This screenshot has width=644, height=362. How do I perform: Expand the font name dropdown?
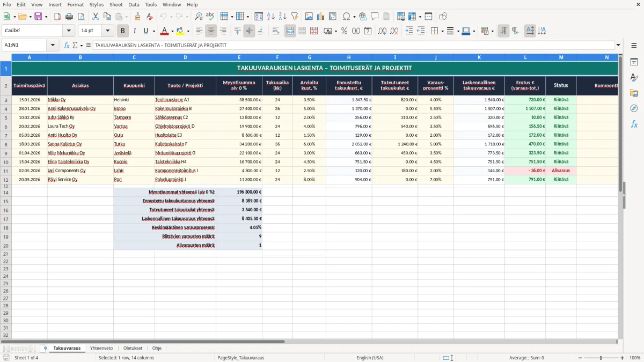click(69, 31)
